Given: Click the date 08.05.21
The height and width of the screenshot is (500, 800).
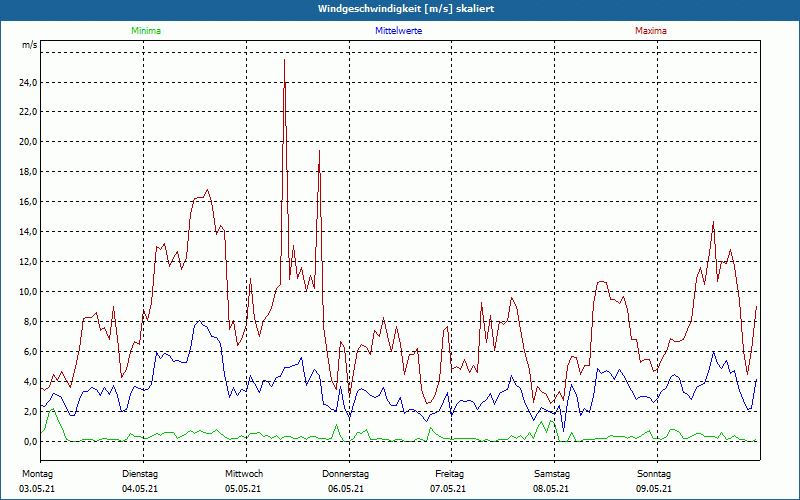Looking at the screenshot, I should click(x=551, y=489).
